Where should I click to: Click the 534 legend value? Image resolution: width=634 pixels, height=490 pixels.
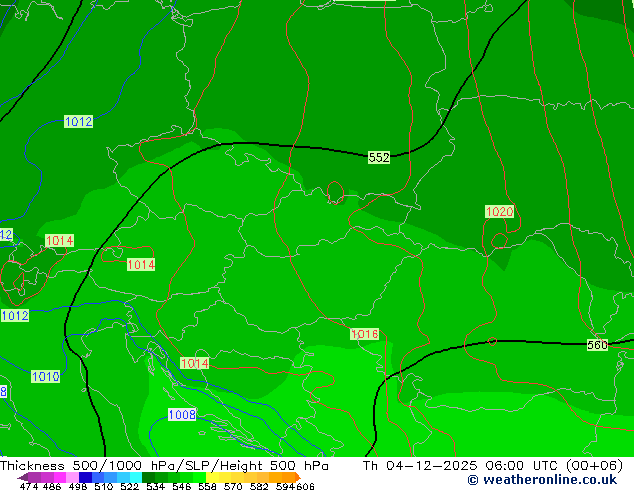tap(155, 486)
